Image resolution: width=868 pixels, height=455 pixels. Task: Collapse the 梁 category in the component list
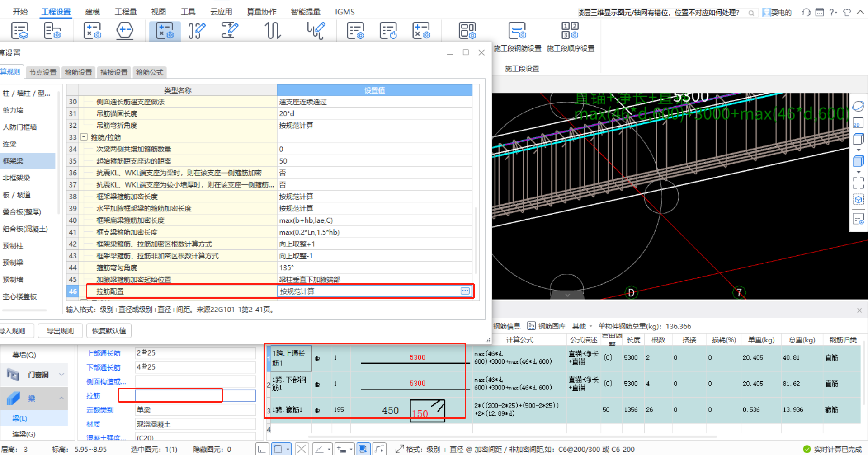61,398
